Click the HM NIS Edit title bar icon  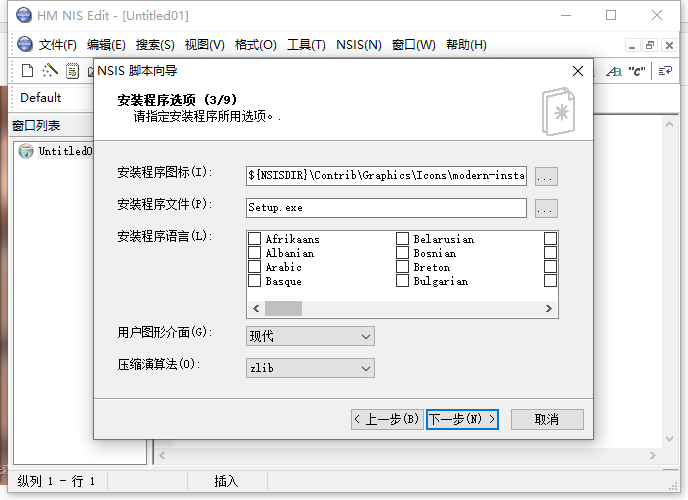[x=24, y=15]
